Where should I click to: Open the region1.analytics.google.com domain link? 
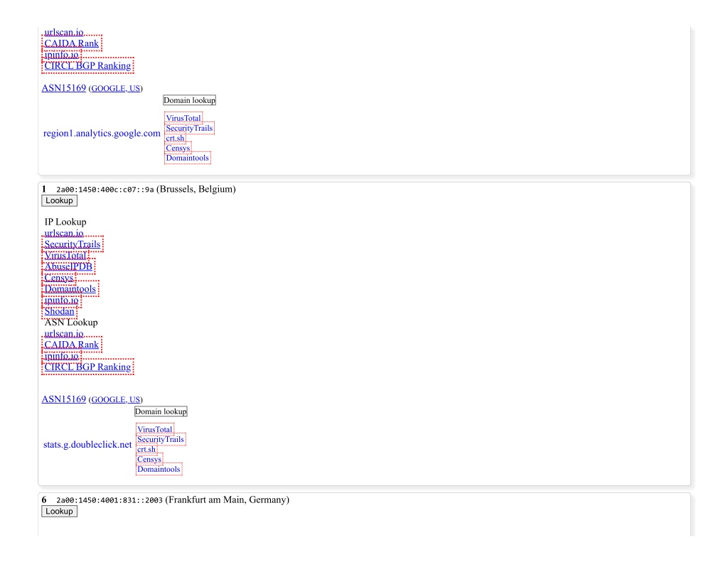tap(102, 133)
